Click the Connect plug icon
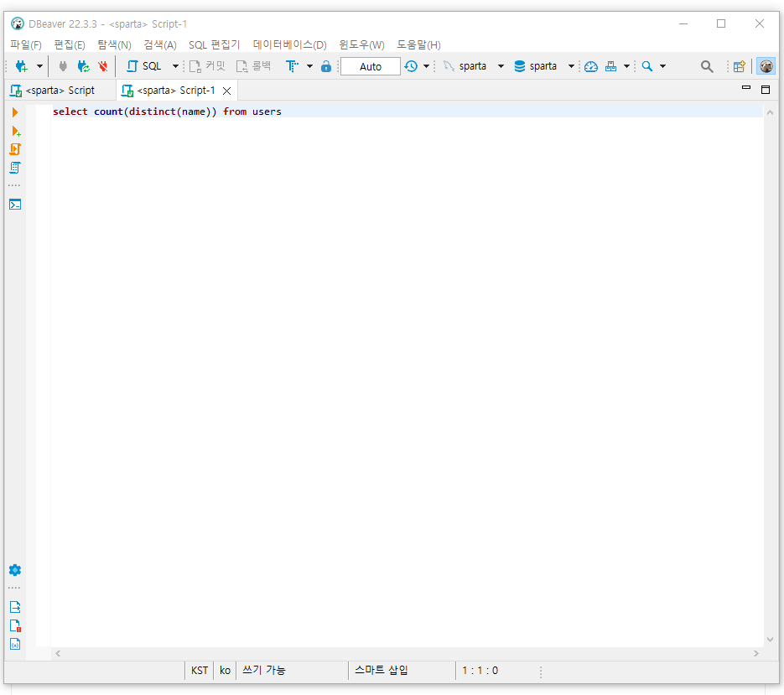 click(x=63, y=66)
